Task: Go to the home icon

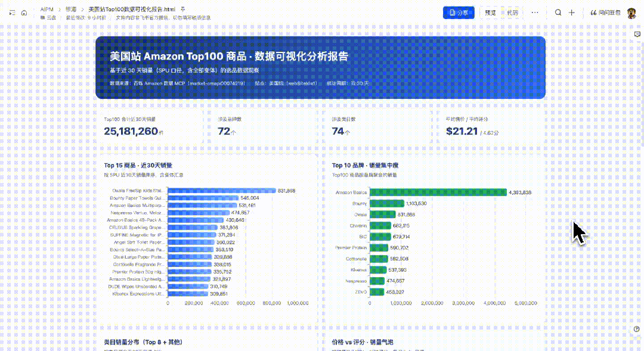Action: click(24, 13)
